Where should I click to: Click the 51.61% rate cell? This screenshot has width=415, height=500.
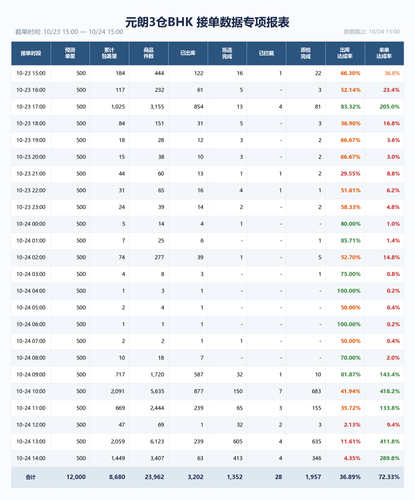click(351, 190)
